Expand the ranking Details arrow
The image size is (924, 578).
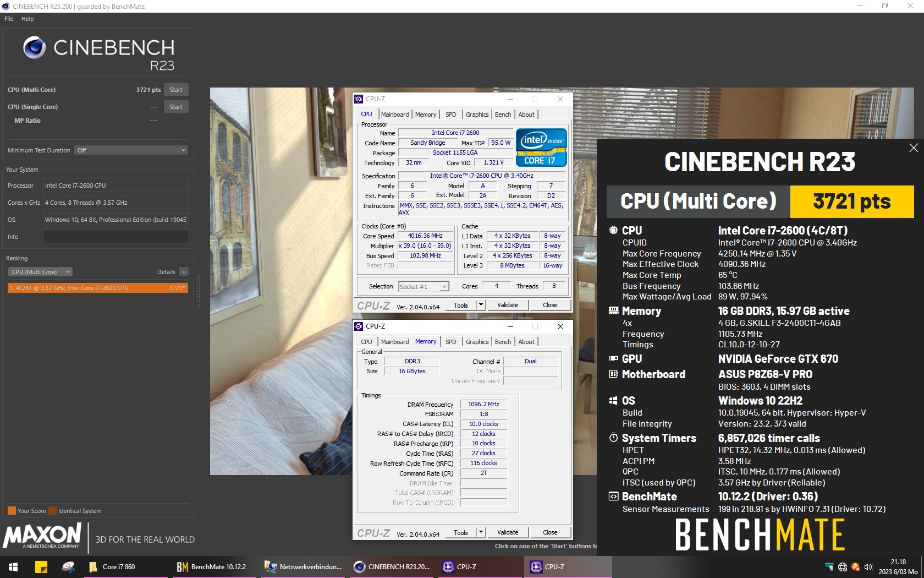click(184, 272)
